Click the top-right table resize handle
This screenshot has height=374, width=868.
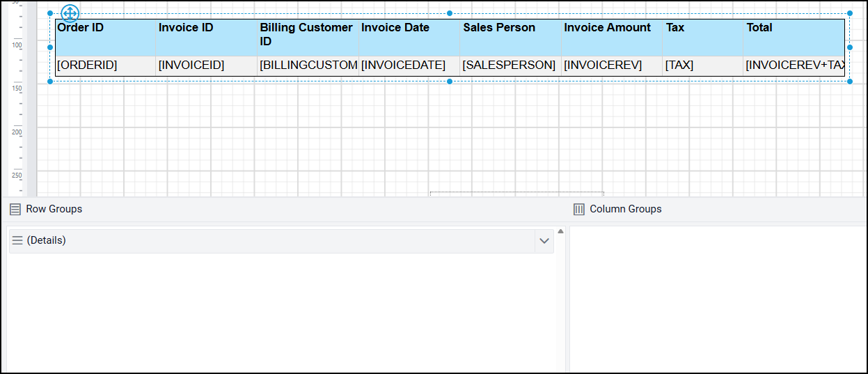coord(850,13)
